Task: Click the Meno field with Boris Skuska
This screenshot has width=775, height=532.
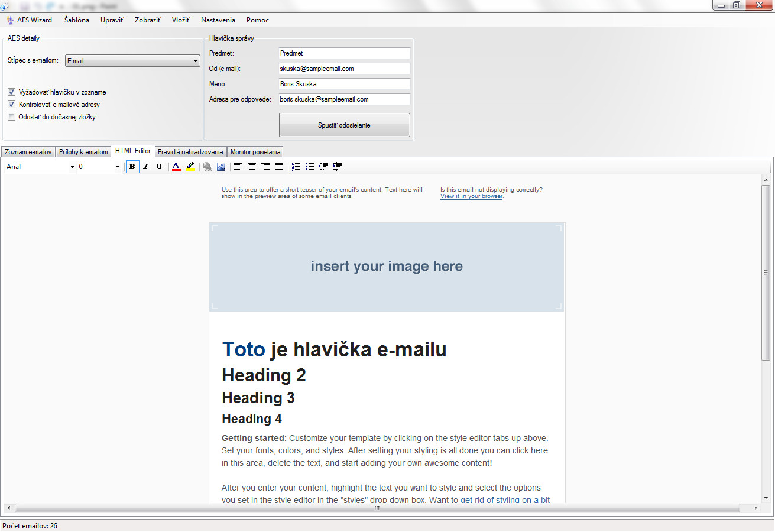Action: point(345,84)
